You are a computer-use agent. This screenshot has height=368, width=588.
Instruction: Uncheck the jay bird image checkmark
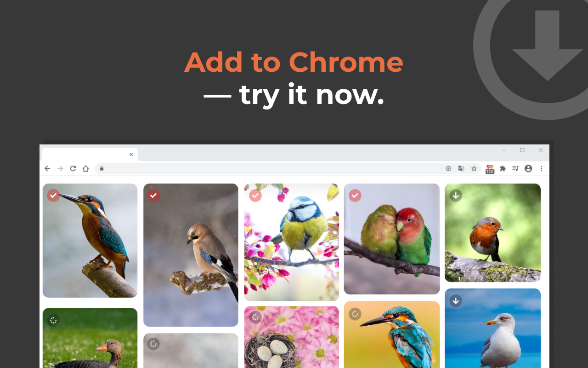pyautogui.click(x=153, y=195)
